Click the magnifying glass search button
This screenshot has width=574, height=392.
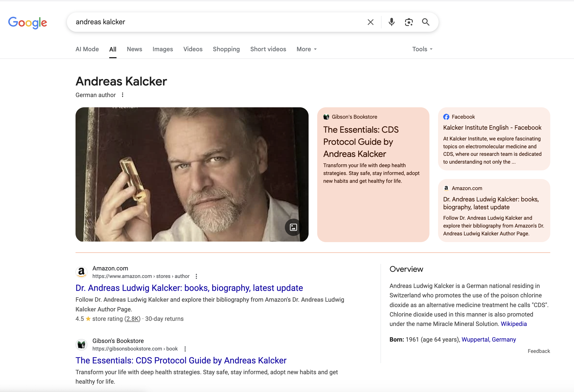pyautogui.click(x=426, y=22)
